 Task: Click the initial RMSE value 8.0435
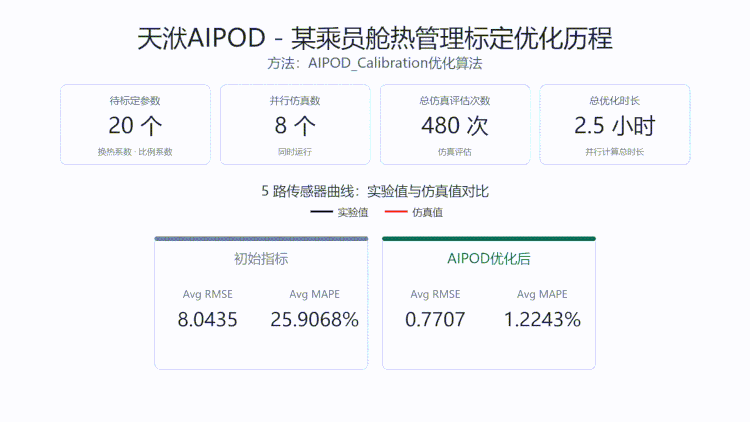pyautogui.click(x=208, y=320)
